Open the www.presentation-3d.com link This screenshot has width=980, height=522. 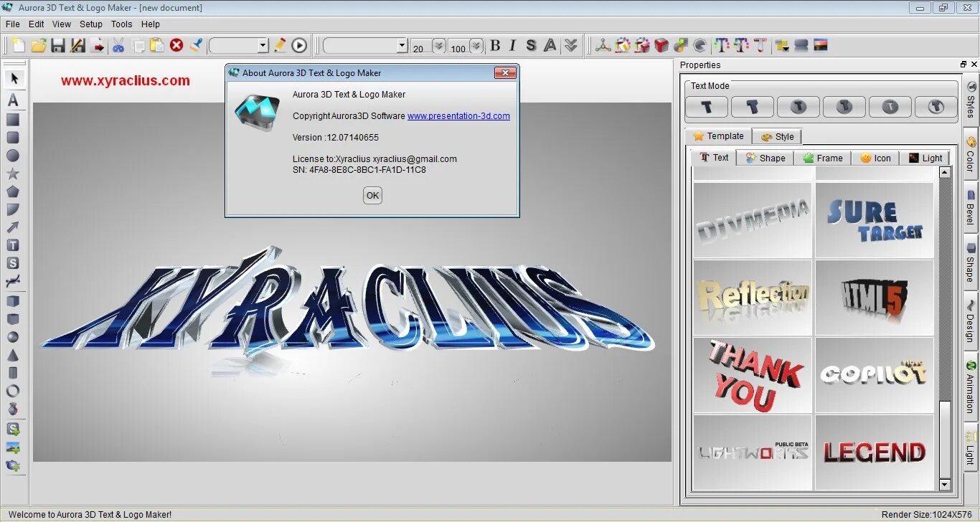coord(458,115)
